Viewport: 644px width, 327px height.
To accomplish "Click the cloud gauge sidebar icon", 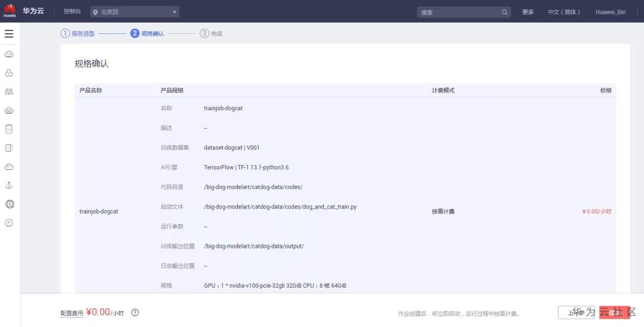I will (9, 167).
